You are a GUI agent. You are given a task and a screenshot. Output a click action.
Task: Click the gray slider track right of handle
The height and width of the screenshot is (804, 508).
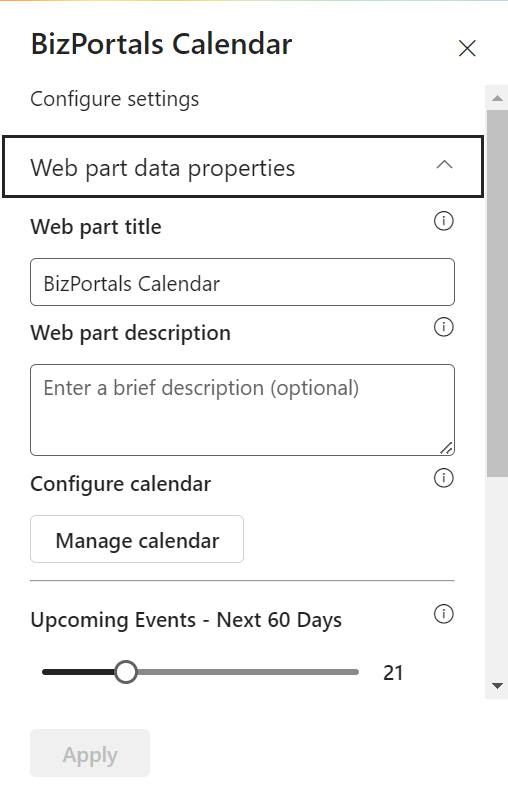pyautogui.click(x=248, y=672)
